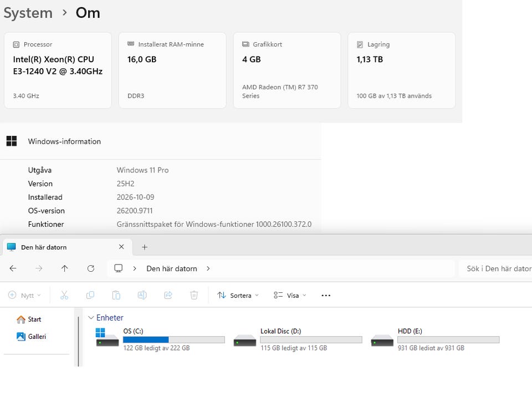Click the OS (C:) usage bar
The height and width of the screenshot is (406, 532).
pyautogui.click(x=173, y=339)
